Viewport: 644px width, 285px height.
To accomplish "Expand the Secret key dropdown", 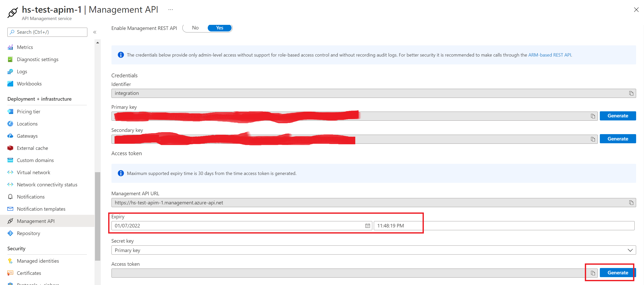I will pos(630,250).
